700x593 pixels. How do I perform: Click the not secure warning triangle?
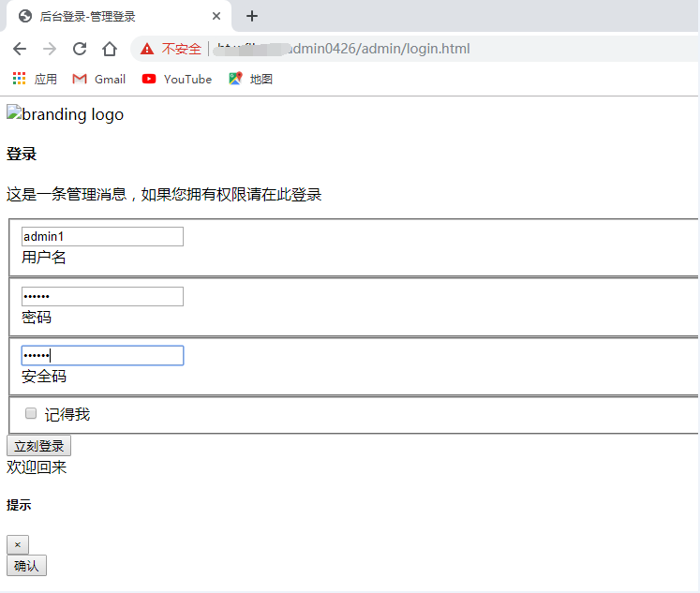pyautogui.click(x=147, y=49)
